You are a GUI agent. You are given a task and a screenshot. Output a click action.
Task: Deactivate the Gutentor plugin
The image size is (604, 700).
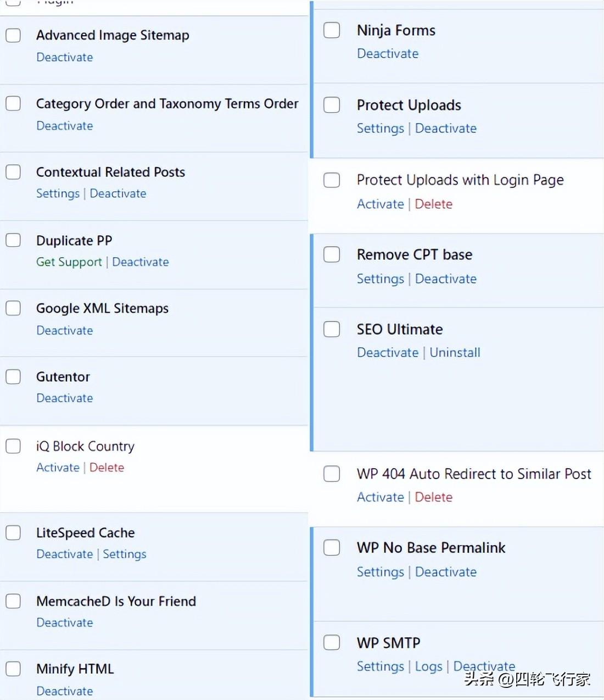point(65,398)
